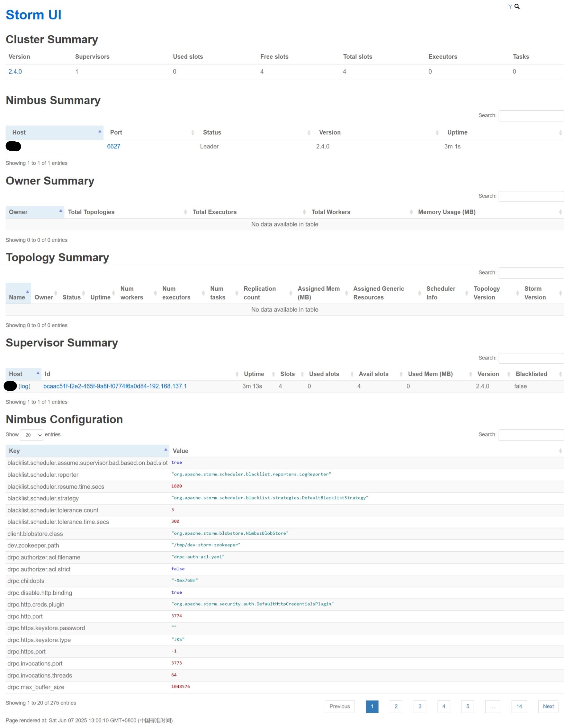
Task: Click the 1048576 value of drpc.max_buffer_size
Action: pyautogui.click(x=180, y=687)
